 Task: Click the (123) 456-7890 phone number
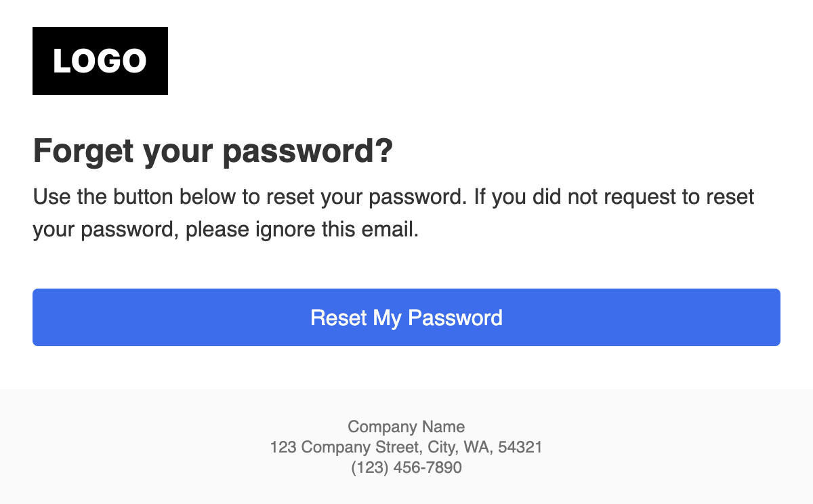[406, 467]
